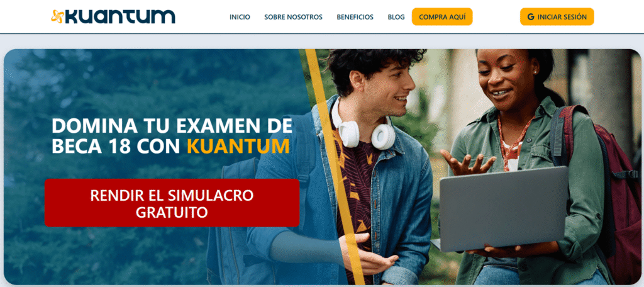This screenshot has width=644, height=287.
Task: Start RENDIR EL SIMULACRO GRATUITO
Action: click(172, 203)
